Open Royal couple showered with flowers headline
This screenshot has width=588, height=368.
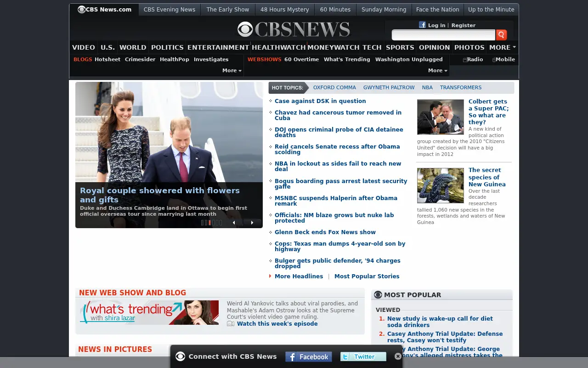(x=160, y=195)
